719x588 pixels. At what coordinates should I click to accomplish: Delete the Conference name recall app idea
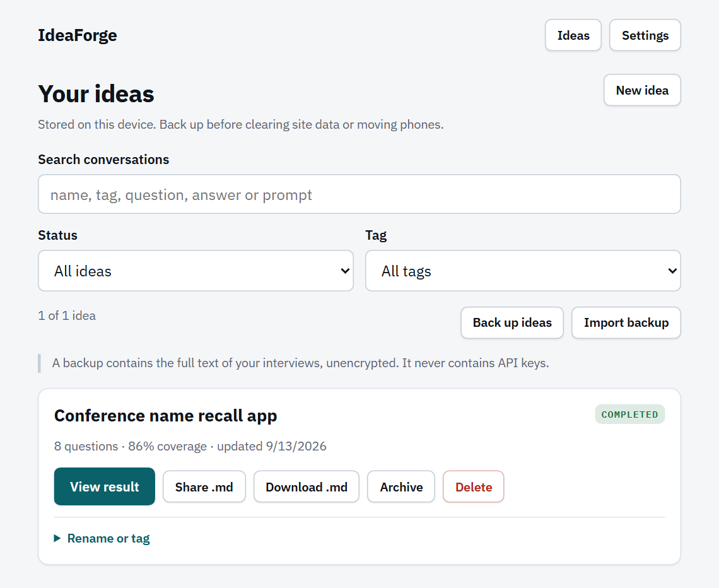473,486
